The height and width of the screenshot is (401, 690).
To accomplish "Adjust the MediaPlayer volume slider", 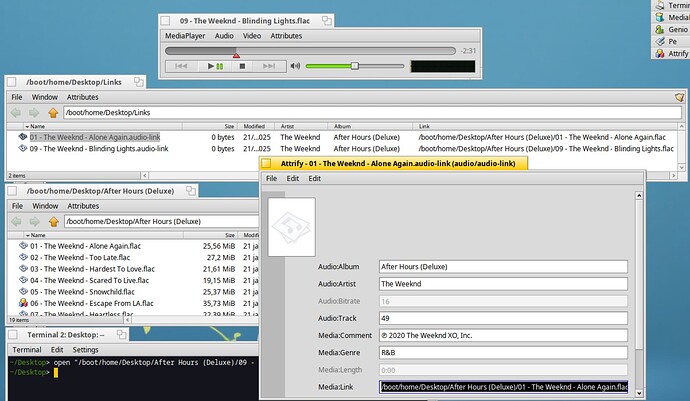I will point(355,66).
